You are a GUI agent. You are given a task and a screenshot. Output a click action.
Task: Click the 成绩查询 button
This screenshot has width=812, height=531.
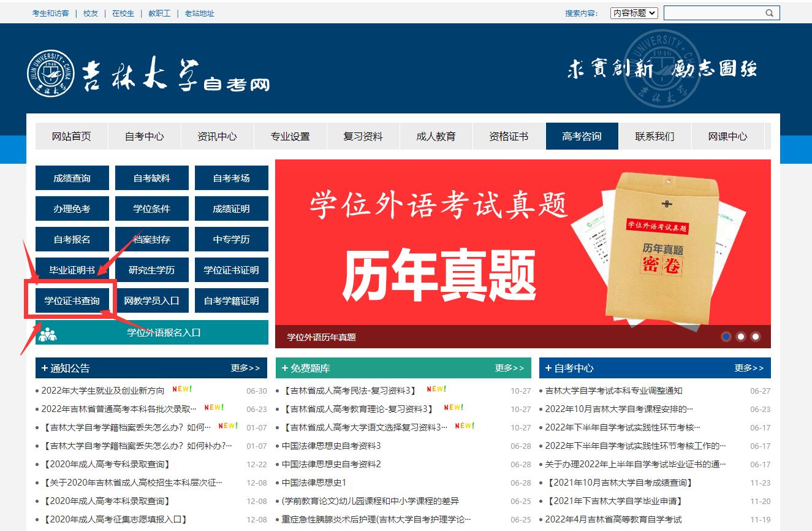(72, 178)
